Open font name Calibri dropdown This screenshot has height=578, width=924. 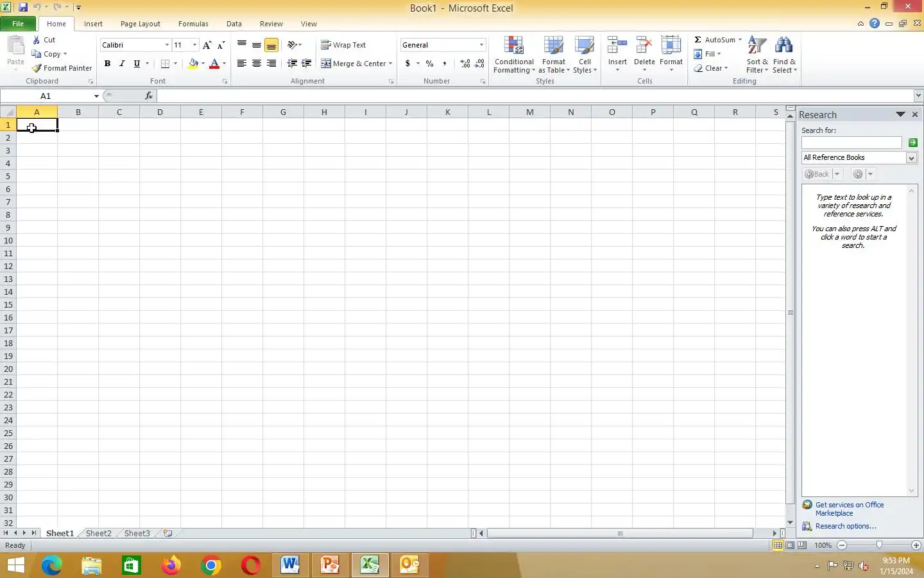[167, 45]
